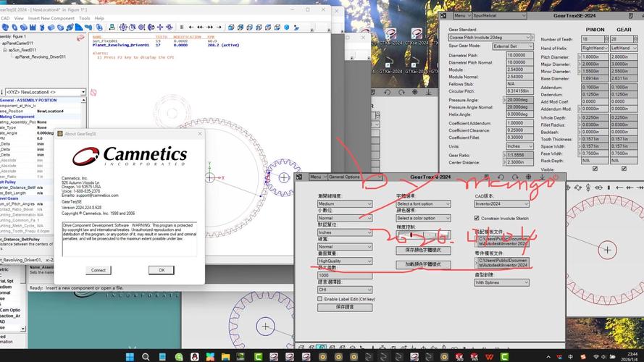Open File Explorer from the taskbar
The height and width of the screenshot is (362, 644).
(x=225, y=356)
